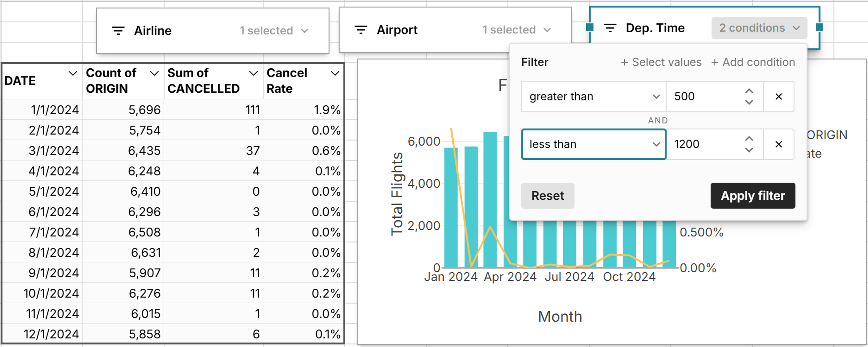Remove the less than 1200 condition

click(778, 144)
